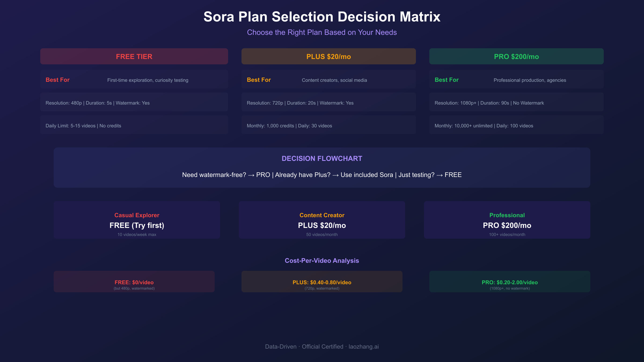Click the PLUS: $0.40-0.80/video cost box

(x=322, y=282)
